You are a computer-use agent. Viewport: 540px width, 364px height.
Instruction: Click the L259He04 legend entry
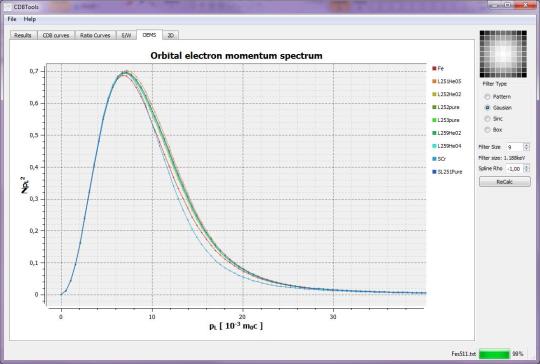tap(447, 146)
